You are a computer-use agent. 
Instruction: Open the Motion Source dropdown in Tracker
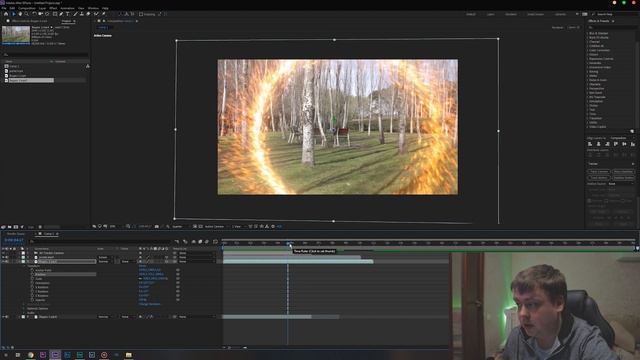(x=621, y=184)
